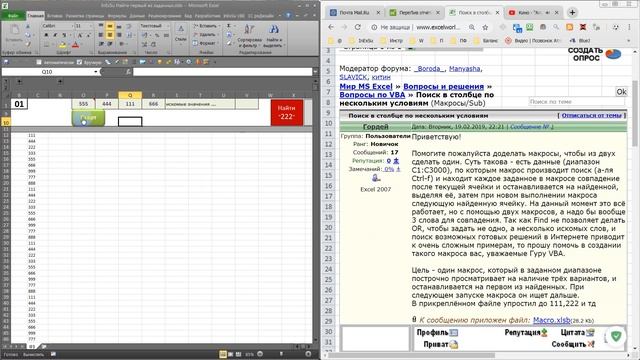The height and width of the screenshot is (360, 640).
Task: Select the cell containing 444 in header row
Action: tap(107, 104)
